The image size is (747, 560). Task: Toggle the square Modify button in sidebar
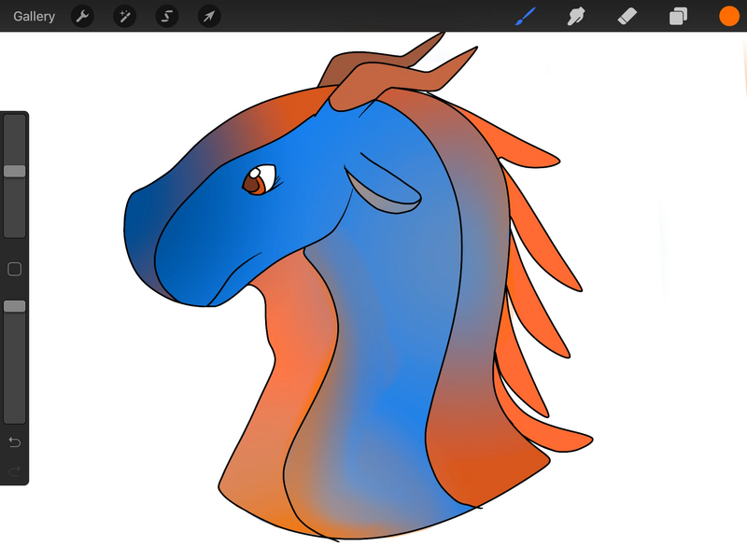[15, 270]
